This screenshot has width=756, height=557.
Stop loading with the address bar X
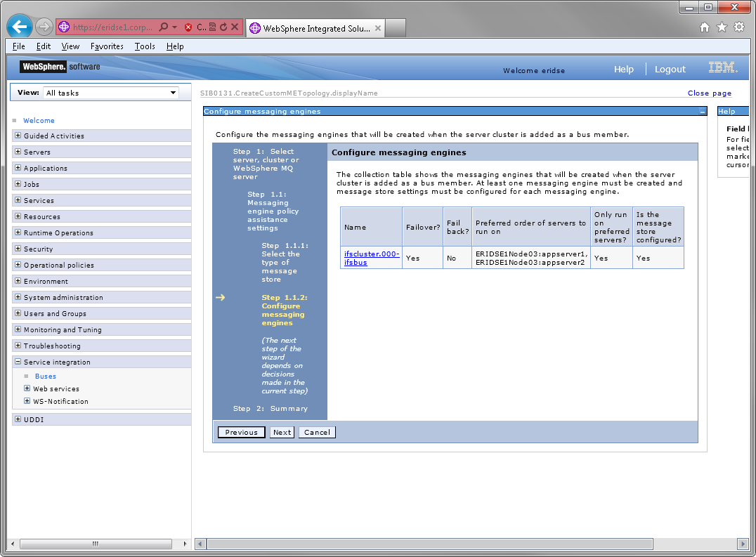235,27
